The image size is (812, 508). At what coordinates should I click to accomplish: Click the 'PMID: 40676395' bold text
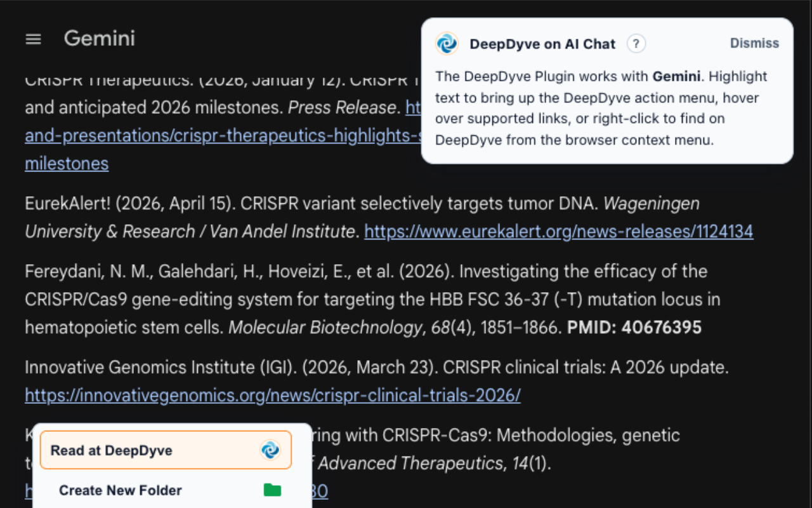[634, 328]
